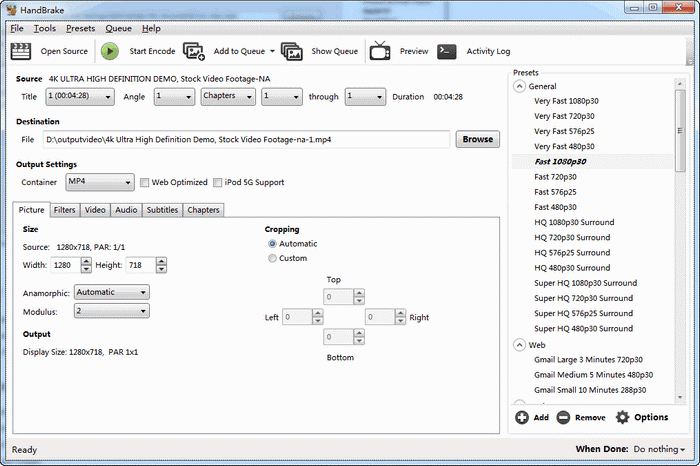
Task: Select the Very Fast 1080p30 preset
Action: [566, 101]
